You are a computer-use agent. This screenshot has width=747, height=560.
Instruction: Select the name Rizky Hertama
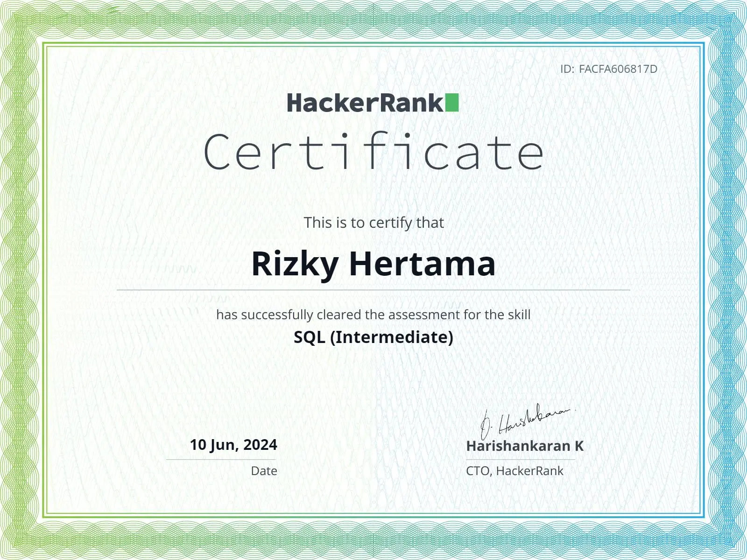[x=373, y=264]
